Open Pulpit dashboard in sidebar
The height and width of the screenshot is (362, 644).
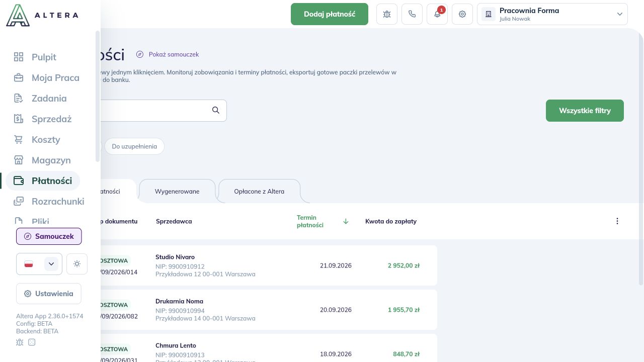[44, 57]
